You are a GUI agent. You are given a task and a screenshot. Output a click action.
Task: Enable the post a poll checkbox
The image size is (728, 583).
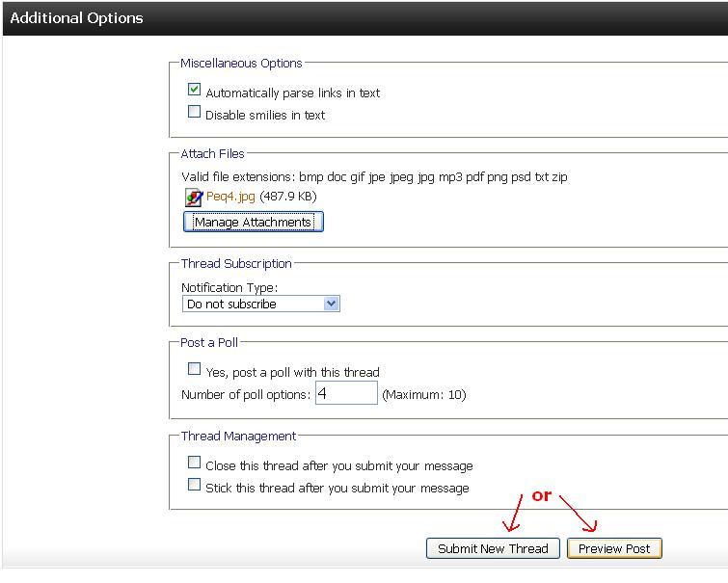194,370
